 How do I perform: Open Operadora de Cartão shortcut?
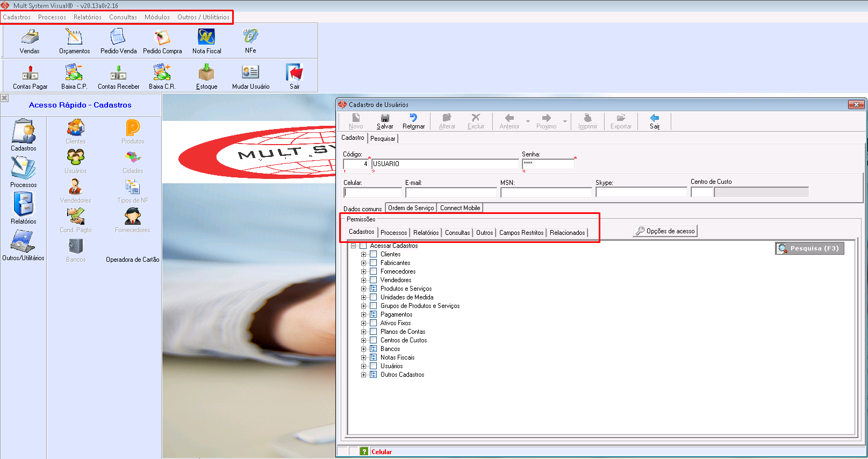click(132, 259)
